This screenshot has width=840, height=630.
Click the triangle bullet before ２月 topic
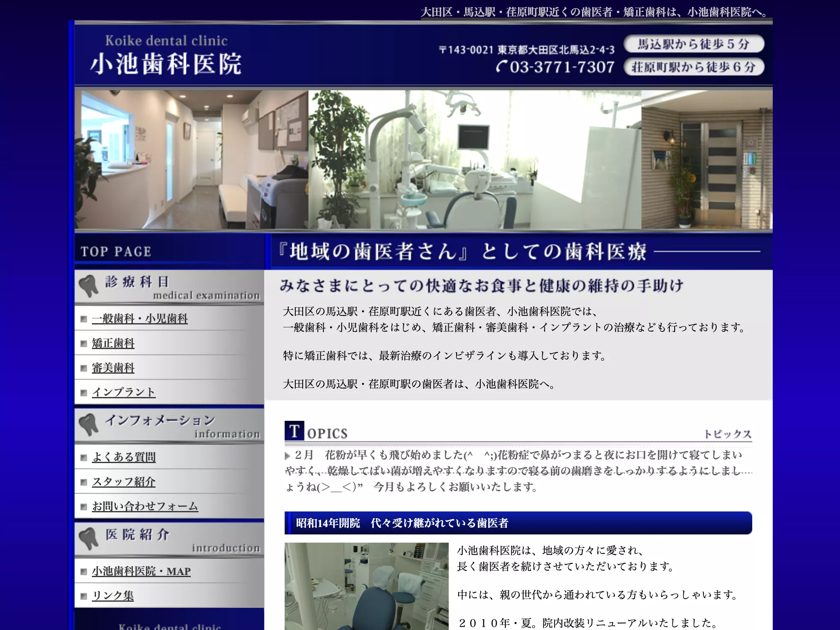click(288, 456)
